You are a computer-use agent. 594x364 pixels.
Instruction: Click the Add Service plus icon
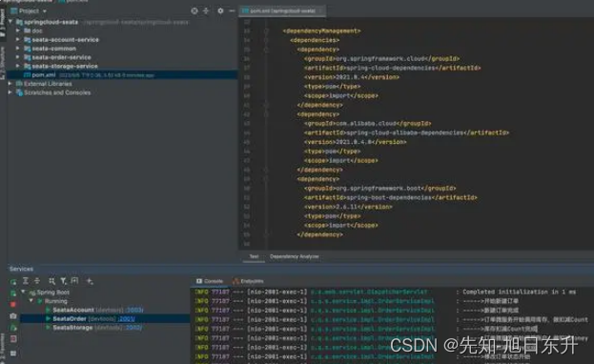pyautogui.click(x=90, y=281)
